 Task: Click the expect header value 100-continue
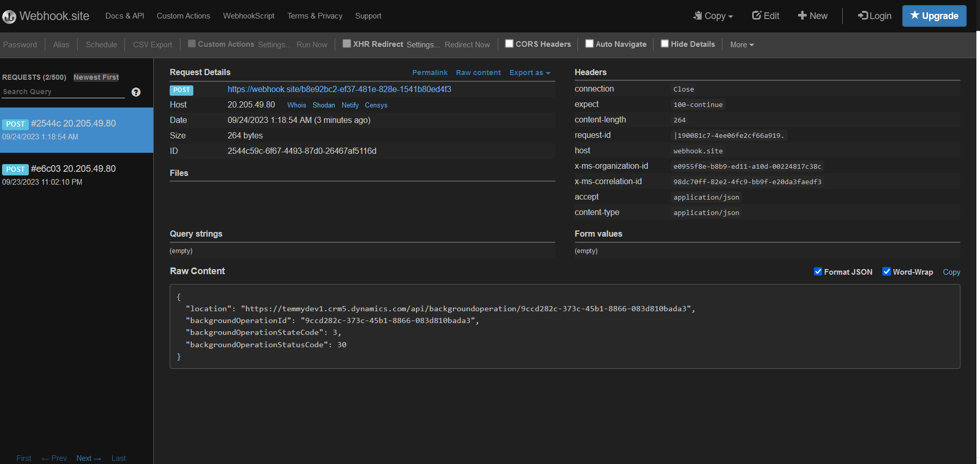coord(698,105)
